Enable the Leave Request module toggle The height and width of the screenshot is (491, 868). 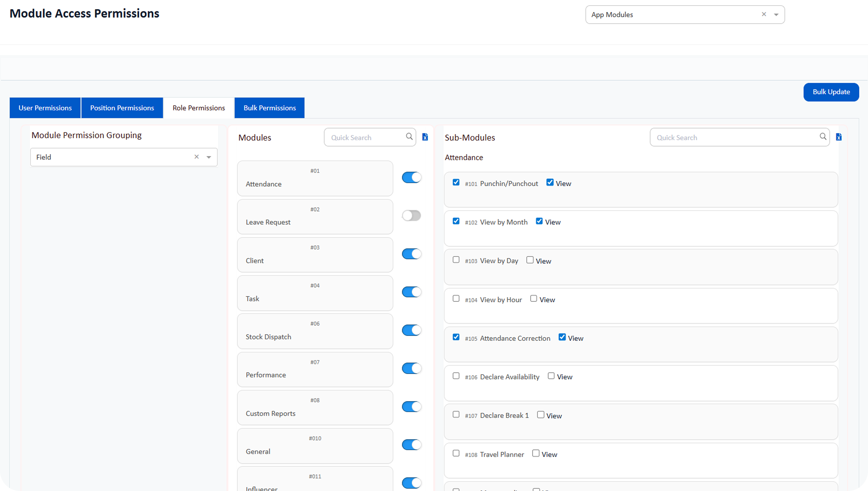(x=411, y=215)
